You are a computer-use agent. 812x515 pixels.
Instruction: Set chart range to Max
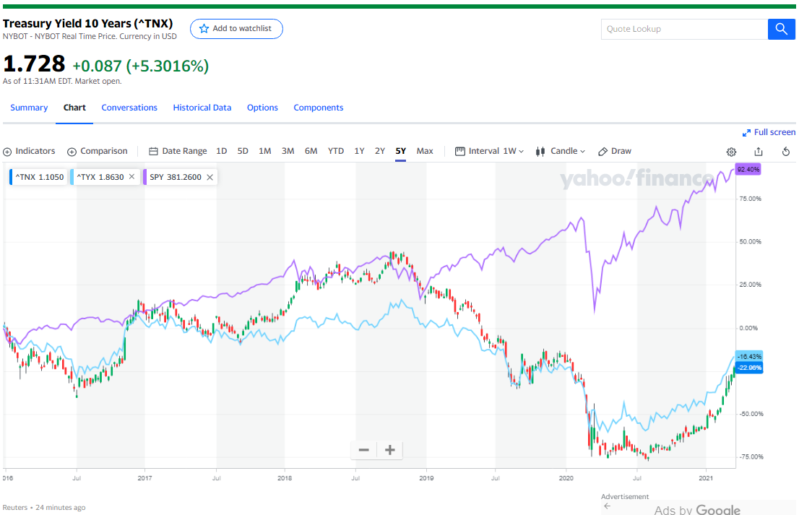[x=426, y=151]
